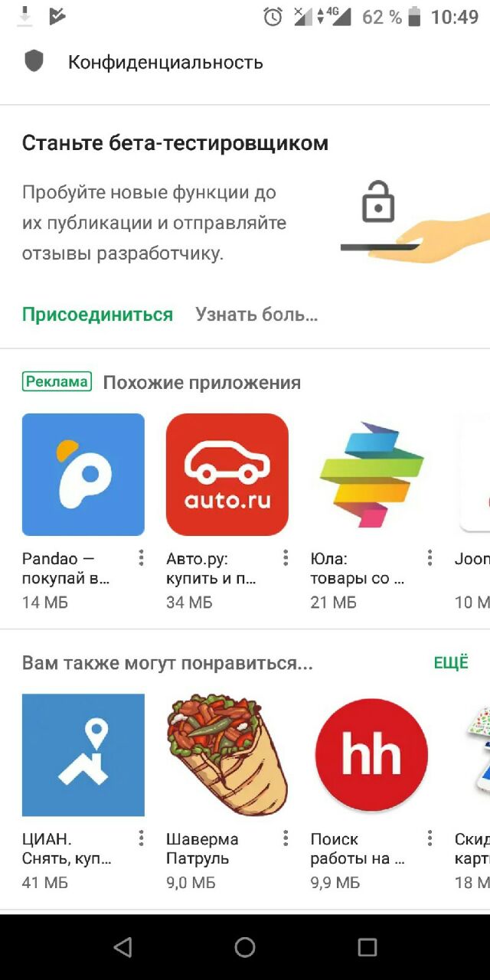The image size is (490, 980).
Task: Tap the red hh job search icon
Action: (x=371, y=755)
